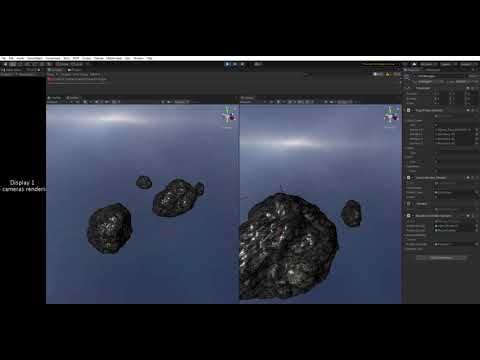Open Gizmos dropdown in three-asteroid Scene view
Image resolution: width=480 pixels, height=360 pixels.
(182, 102)
